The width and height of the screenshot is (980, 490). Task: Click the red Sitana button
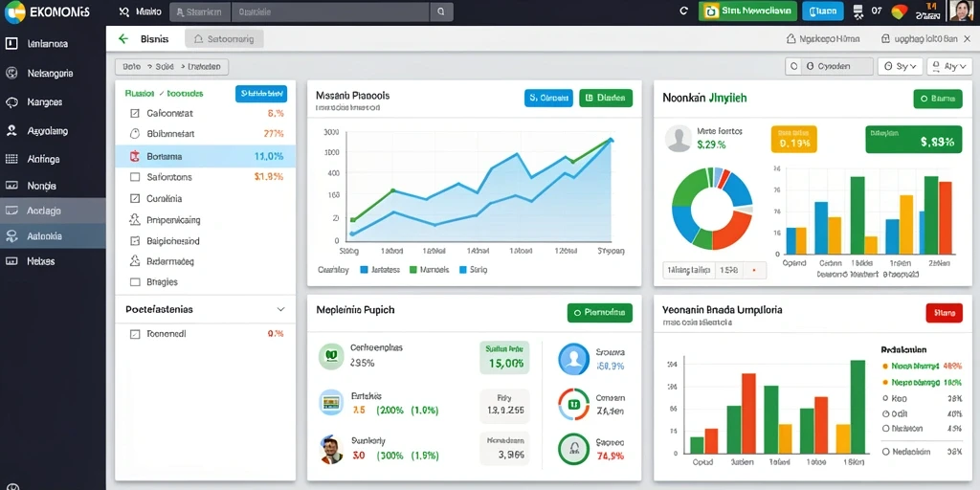(943, 313)
